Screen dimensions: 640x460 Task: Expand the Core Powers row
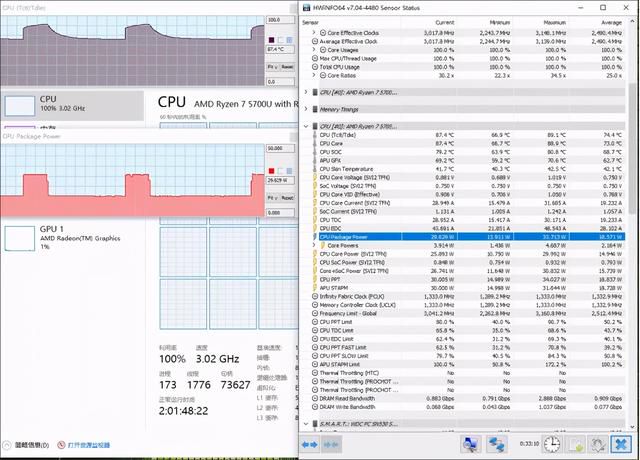tap(313, 245)
